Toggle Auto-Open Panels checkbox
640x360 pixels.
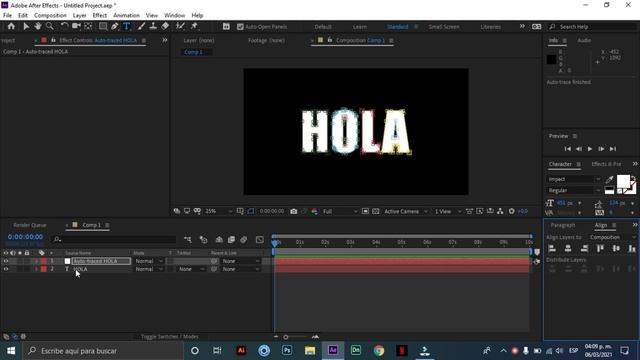click(240, 27)
